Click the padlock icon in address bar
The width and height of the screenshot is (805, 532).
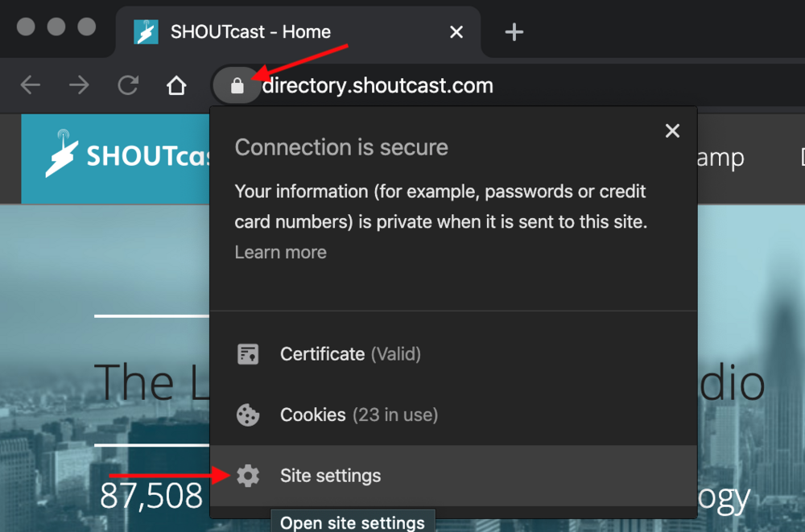click(237, 85)
